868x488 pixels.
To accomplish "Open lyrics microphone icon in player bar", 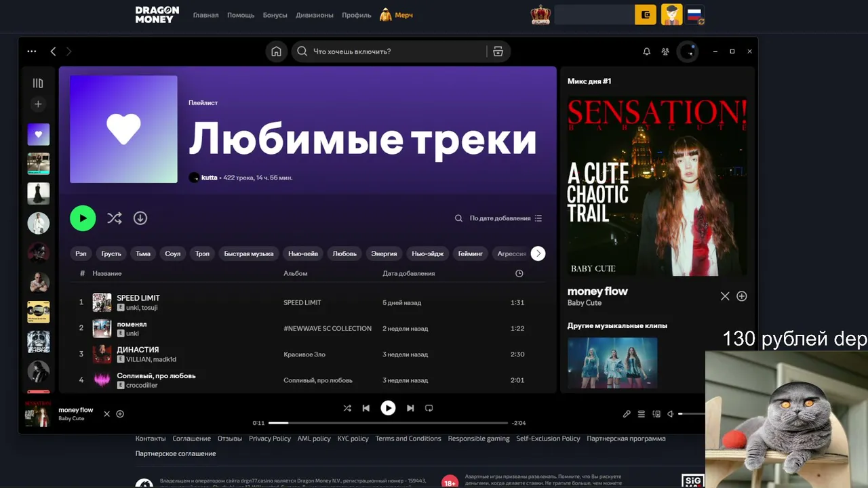I will click(x=627, y=414).
